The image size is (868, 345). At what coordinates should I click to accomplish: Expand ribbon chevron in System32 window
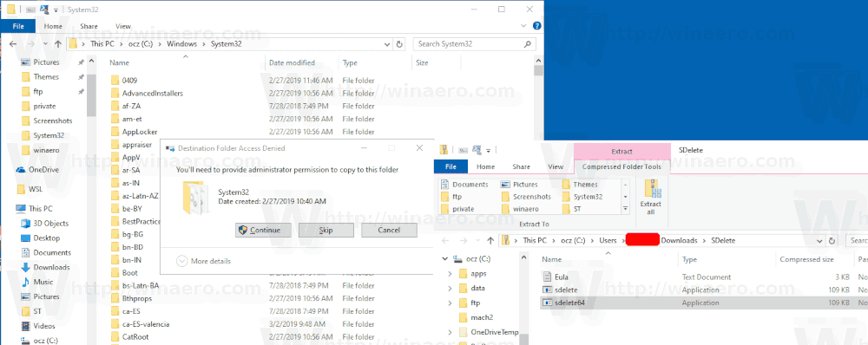pyautogui.click(x=524, y=26)
